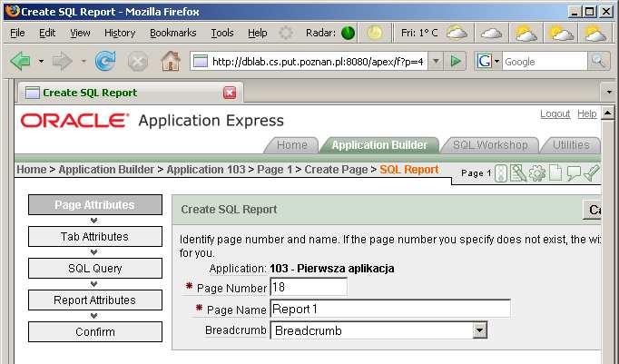Select the Confirm wizard step
Viewport: 619px width, 364px height.
click(95, 332)
